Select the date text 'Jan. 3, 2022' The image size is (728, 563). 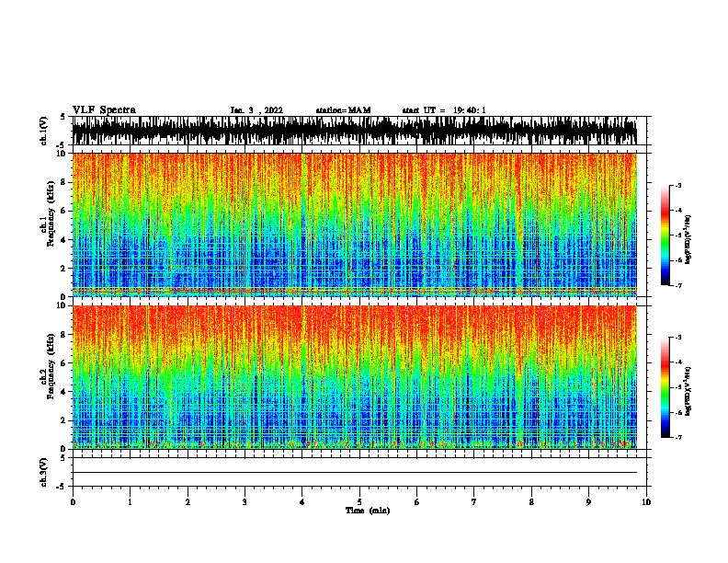[x=256, y=110]
